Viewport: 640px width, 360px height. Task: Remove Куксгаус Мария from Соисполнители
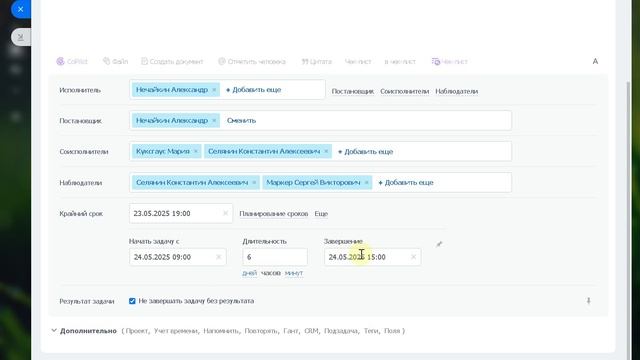coord(196,151)
